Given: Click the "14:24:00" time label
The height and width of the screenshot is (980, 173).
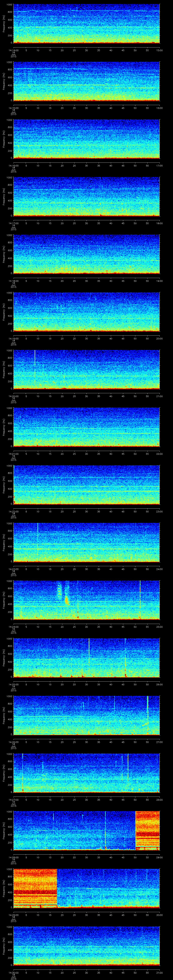Looking at the screenshot, I should (13, 627).
